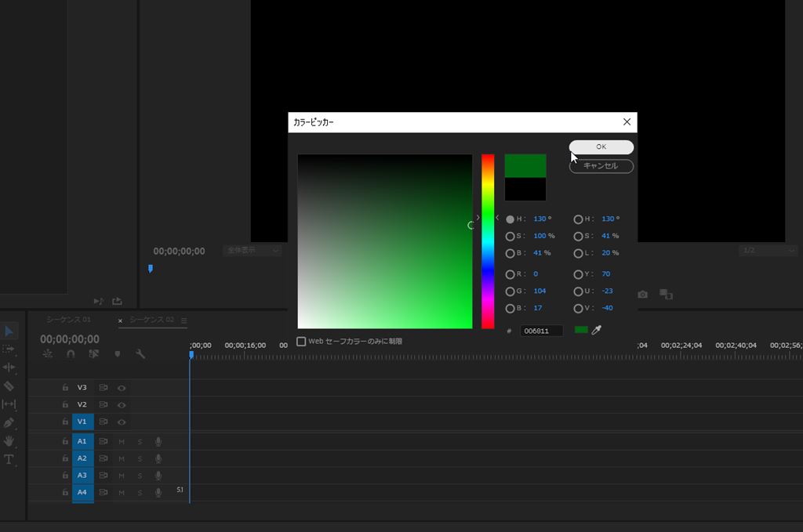Select the Track Select Forward tool
Screen dimensions: 803x532
pyautogui.click(x=9, y=349)
